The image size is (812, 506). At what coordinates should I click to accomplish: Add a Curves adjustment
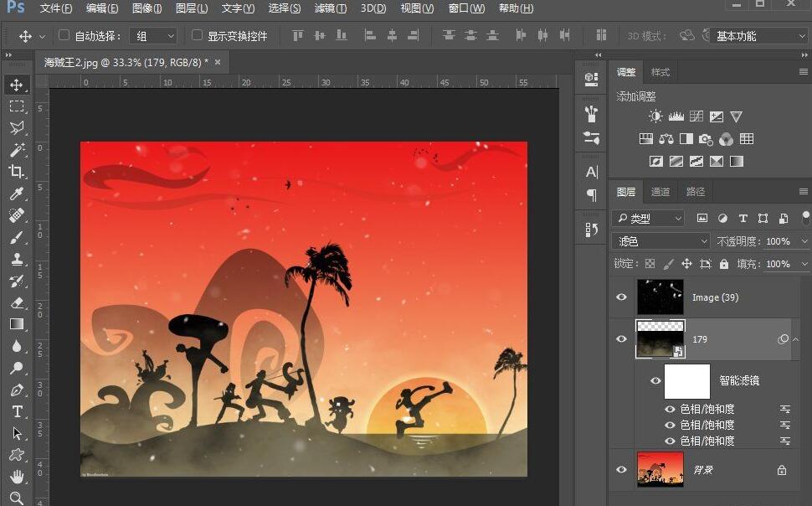[696, 116]
